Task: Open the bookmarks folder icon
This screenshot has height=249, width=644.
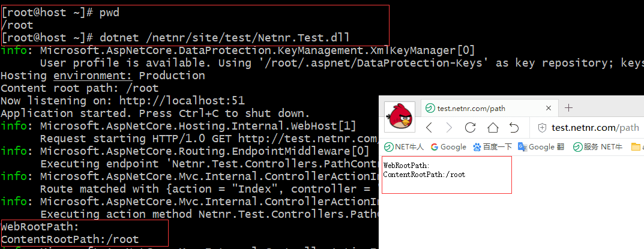Action: pos(636,146)
